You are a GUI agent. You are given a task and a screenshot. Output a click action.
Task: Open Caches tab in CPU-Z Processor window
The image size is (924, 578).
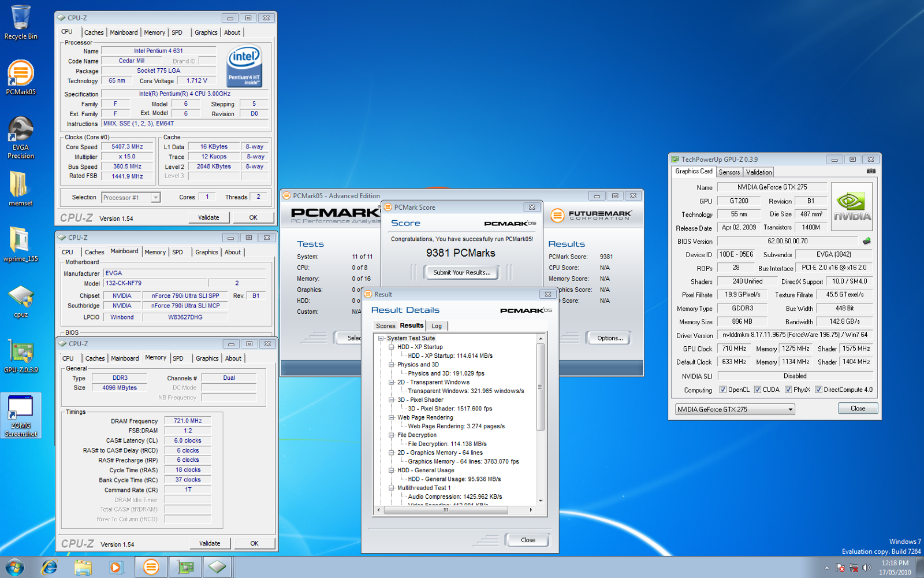pos(94,33)
